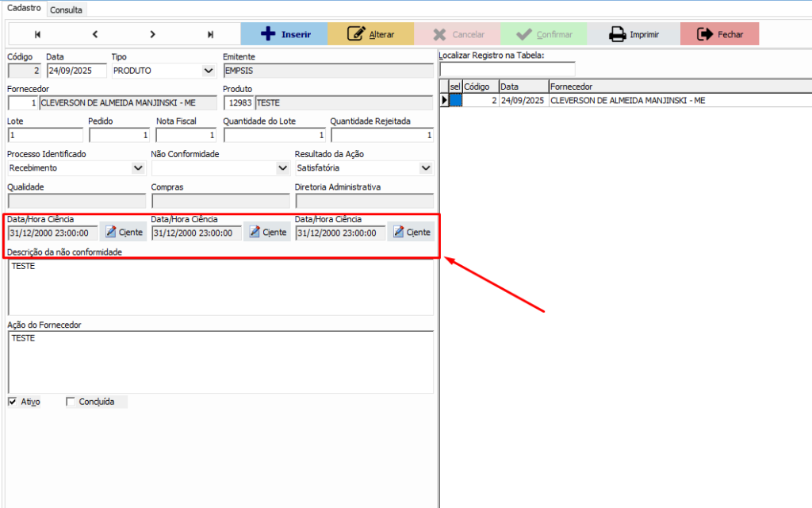
Task: Click the Localizar Registro na Tabela field
Action: coord(507,69)
